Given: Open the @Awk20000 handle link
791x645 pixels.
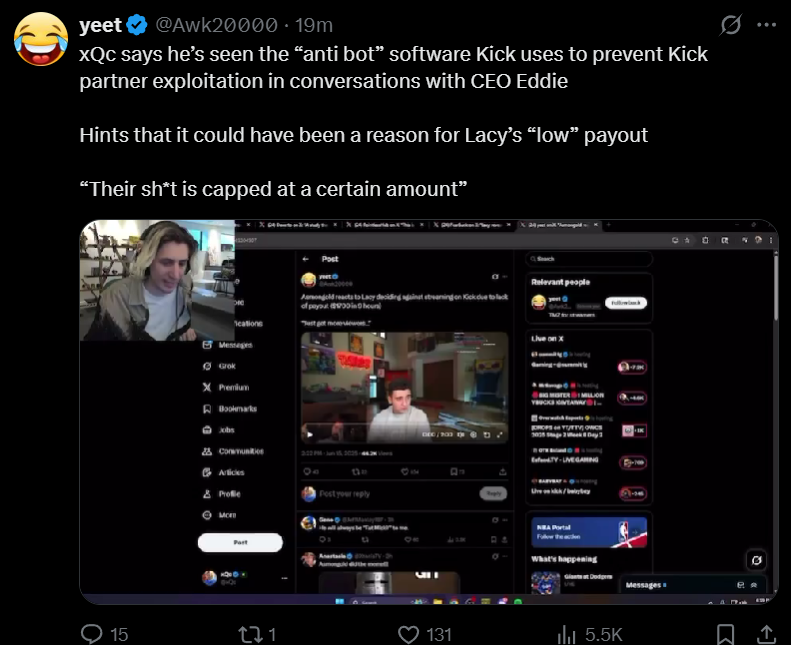Looking at the screenshot, I should [x=216, y=25].
